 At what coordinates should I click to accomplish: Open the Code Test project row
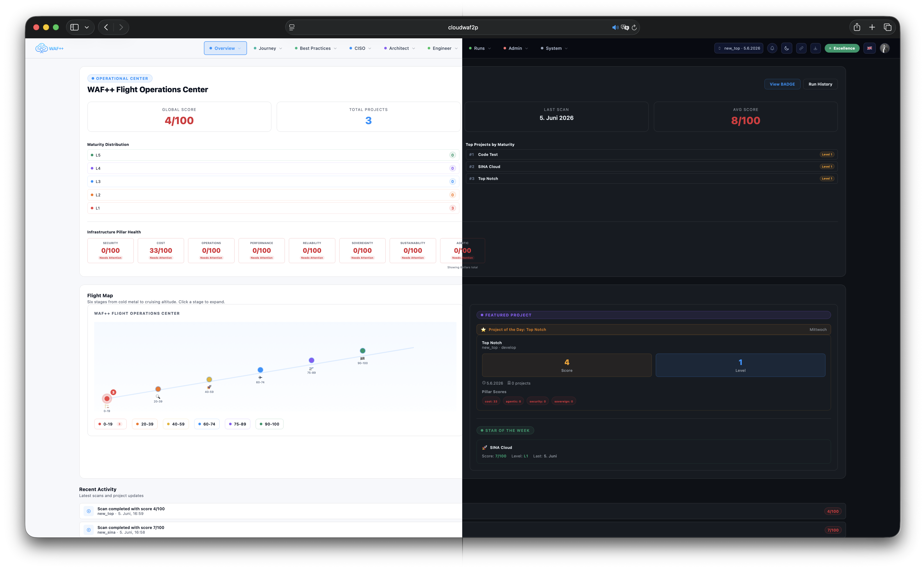(651, 155)
